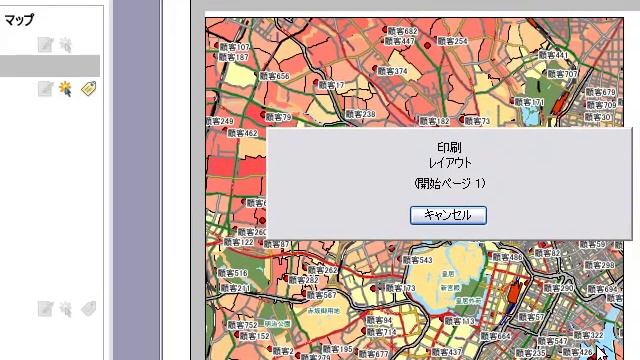
Task: Click the 顧客587 label on the map
Action: point(322,295)
